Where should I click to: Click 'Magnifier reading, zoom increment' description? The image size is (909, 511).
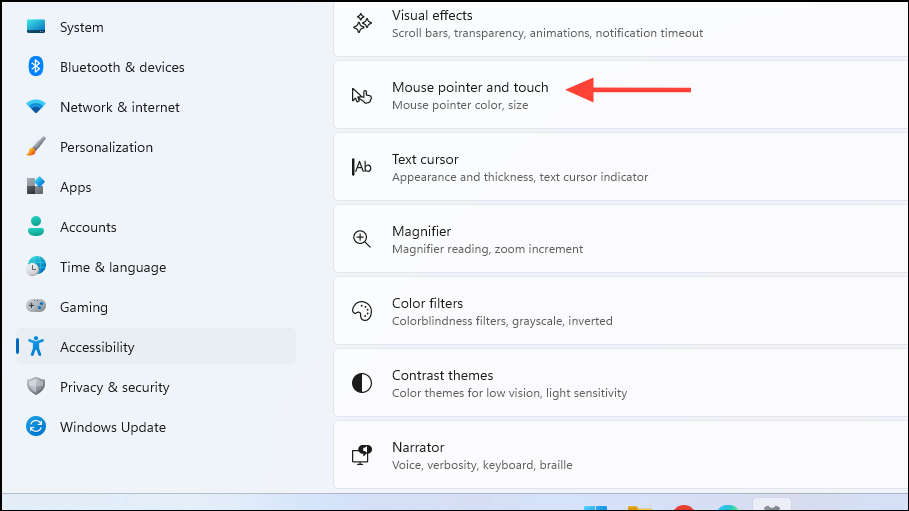[x=488, y=249]
